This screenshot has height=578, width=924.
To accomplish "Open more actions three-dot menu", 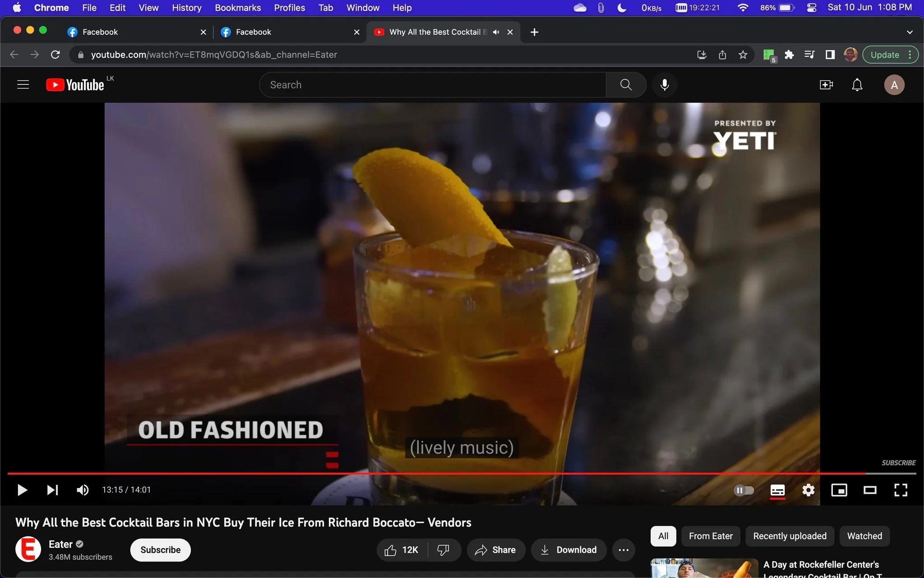I will point(624,550).
